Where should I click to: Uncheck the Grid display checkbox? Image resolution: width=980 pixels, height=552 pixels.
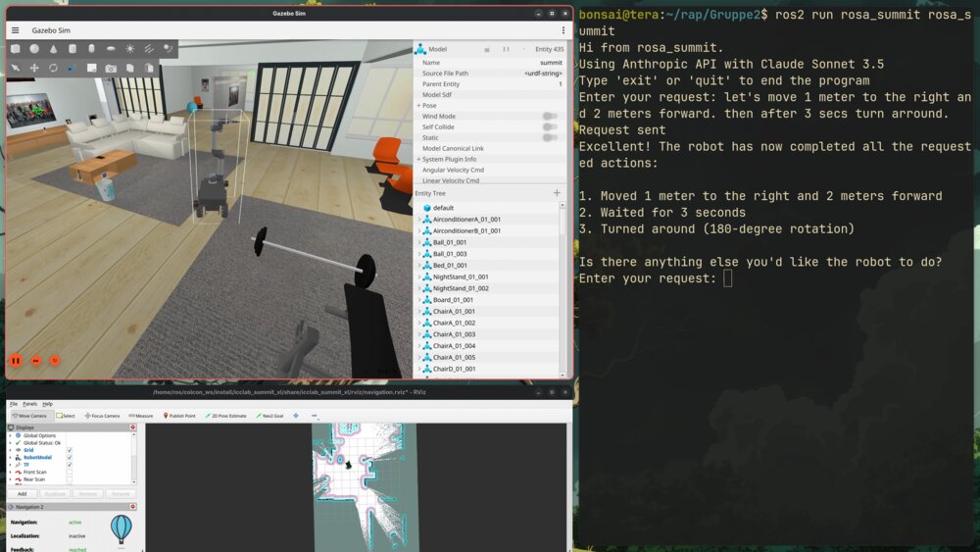pyautogui.click(x=70, y=450)
